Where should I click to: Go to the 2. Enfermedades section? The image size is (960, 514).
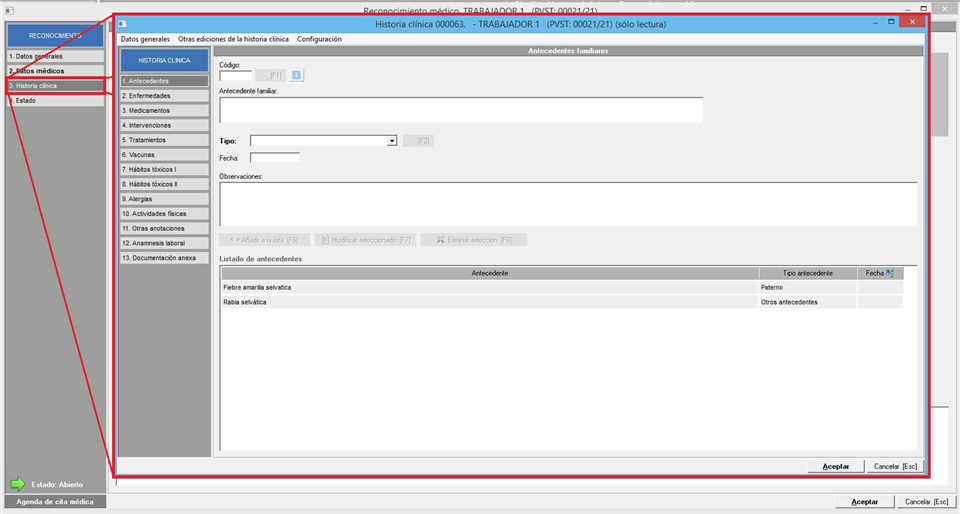tap(164, 95)
